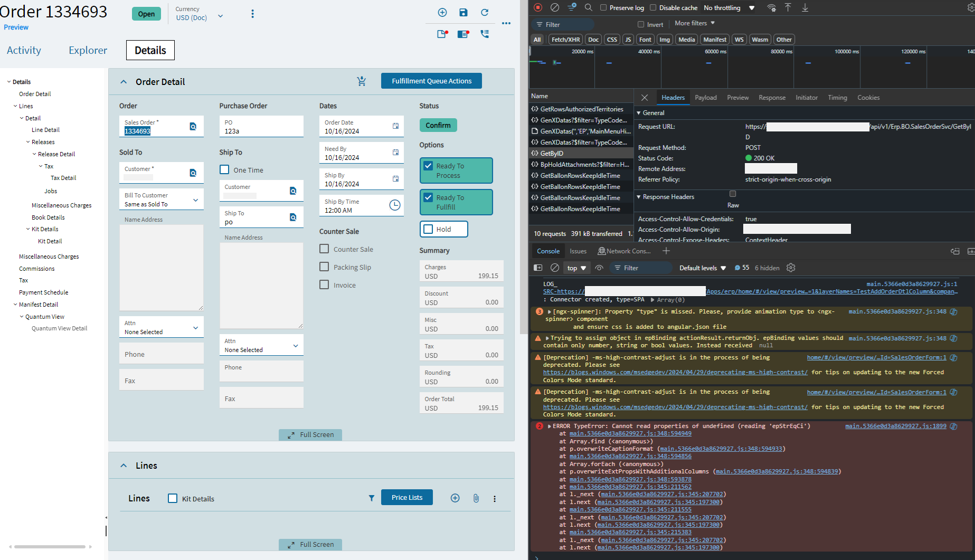The image size is (975, 560).
Task: Enable Preserve log in DevTools
Action: [603, 8]
